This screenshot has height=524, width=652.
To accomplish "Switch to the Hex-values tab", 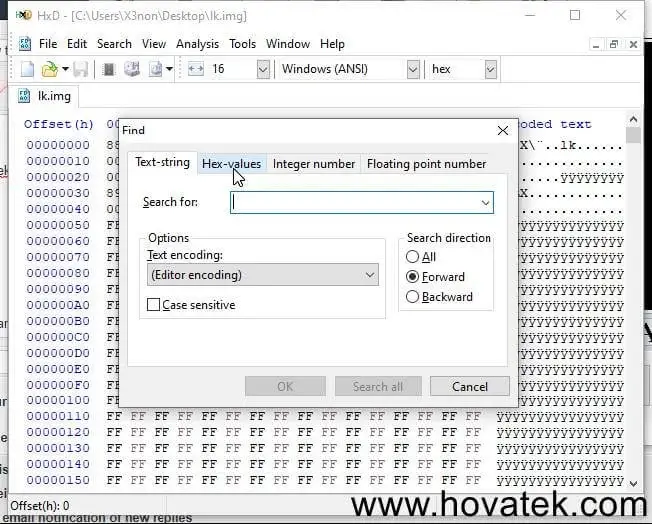I will [232, 164].
